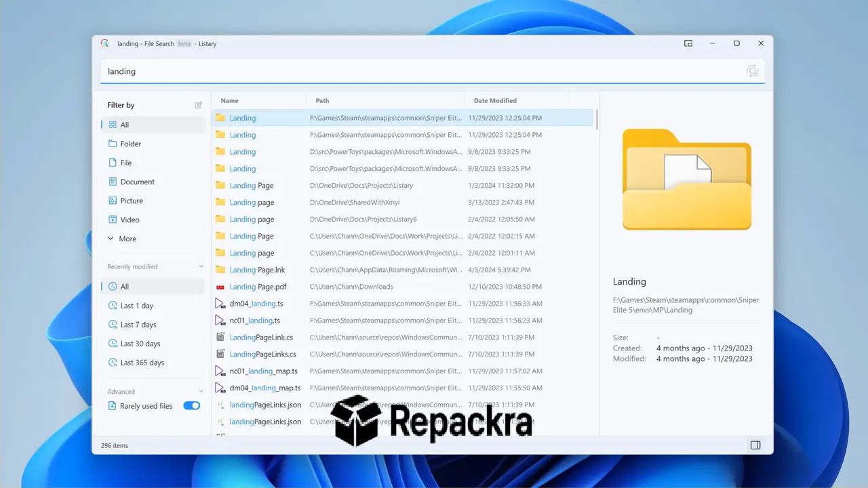Toggle the preview pane icon in status bar
Screen dimensions: 868x488
pos(755,445)
